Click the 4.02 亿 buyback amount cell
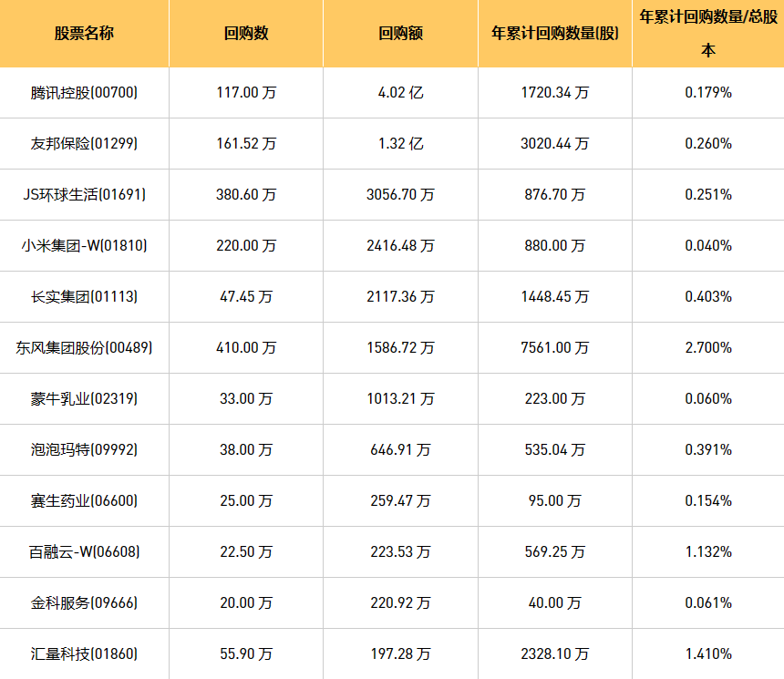Image resolution: width=784 pixels, height=679 pixels. pyautogui.click(x=400, y=92)
